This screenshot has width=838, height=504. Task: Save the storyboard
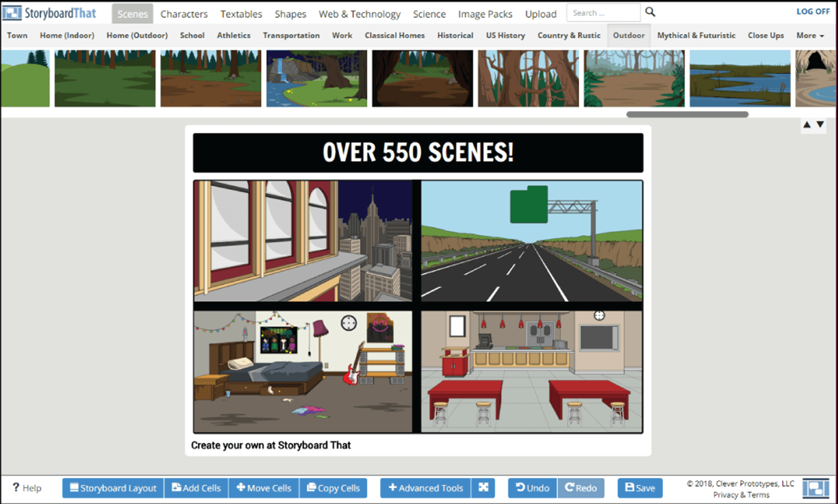(640, 488)
